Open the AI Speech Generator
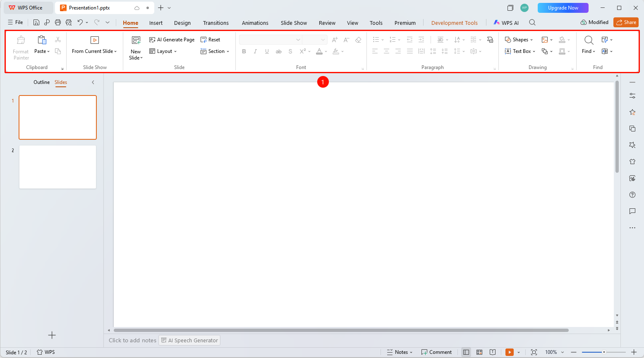 point(189,340)
